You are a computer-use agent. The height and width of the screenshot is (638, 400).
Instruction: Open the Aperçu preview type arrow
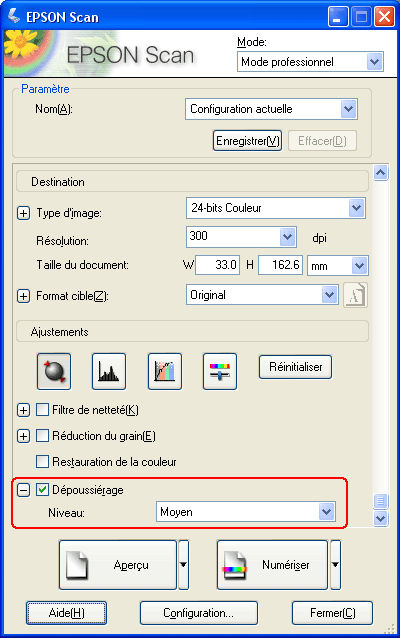pyautogui.click(x=184, y=565)
